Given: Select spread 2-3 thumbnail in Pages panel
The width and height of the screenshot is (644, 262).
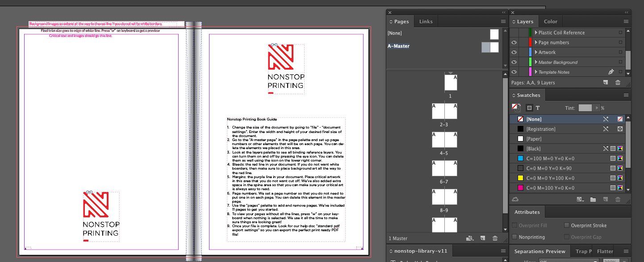Looking at the screenshot, I should 444,111.
